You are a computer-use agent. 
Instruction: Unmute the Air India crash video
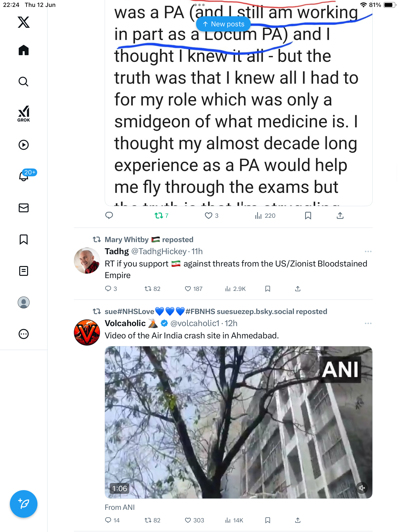[x=362, y=488]
